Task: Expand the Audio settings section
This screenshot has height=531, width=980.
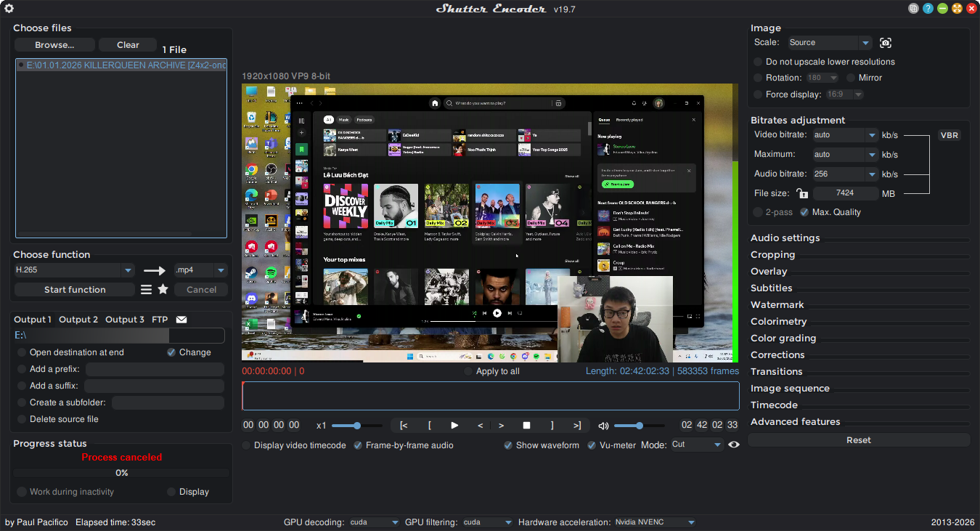Action: coord(785,238)
